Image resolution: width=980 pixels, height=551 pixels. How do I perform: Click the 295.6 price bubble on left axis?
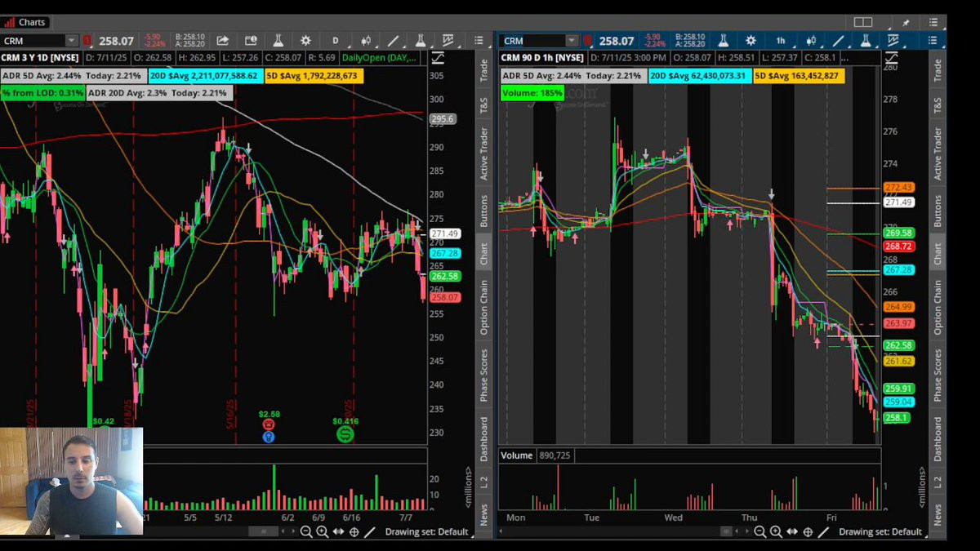[442, 119]
